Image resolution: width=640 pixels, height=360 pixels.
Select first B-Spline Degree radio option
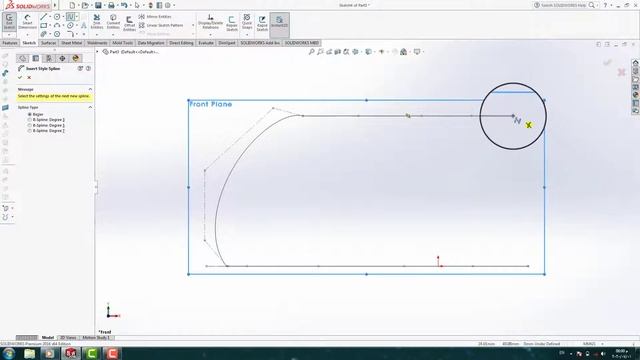coord(29,120)
